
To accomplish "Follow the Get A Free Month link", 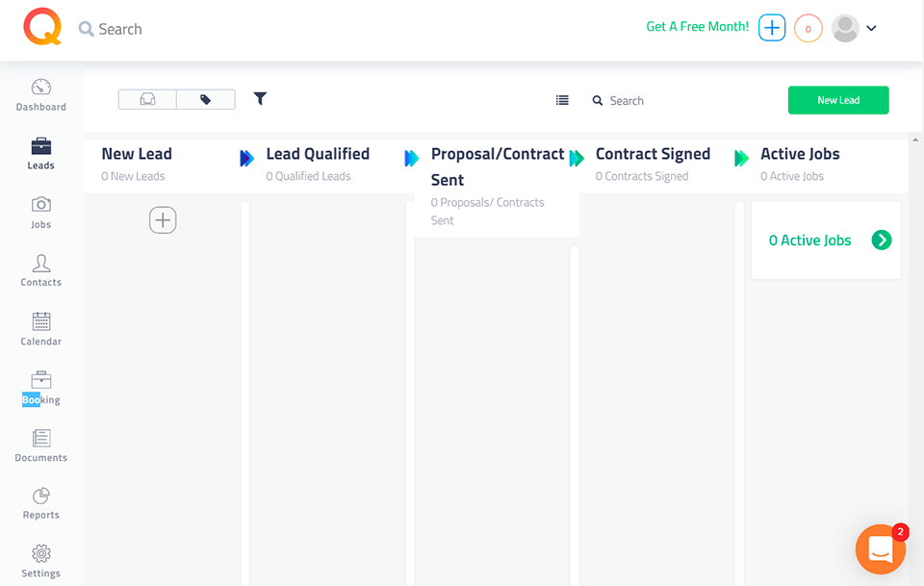I will click(697, 27).
